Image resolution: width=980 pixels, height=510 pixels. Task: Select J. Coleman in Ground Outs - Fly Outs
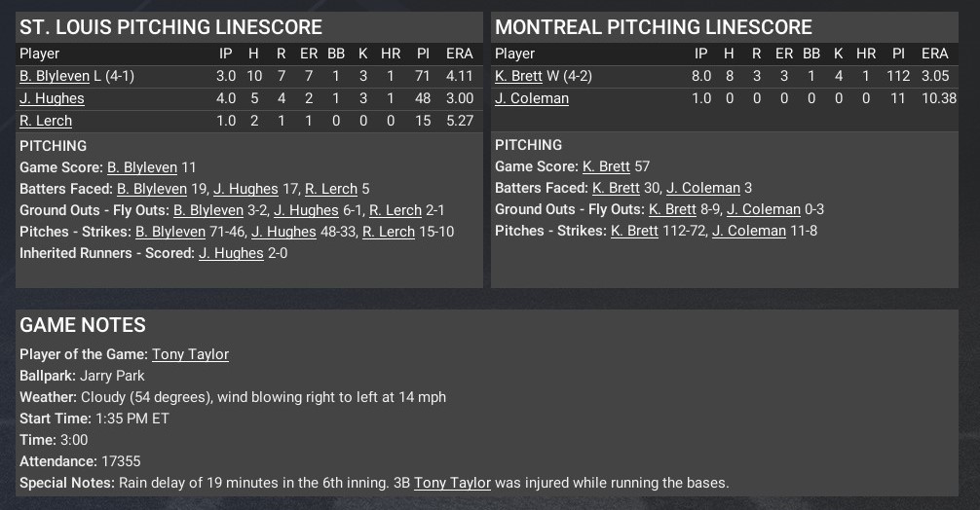tap(764, 209)
